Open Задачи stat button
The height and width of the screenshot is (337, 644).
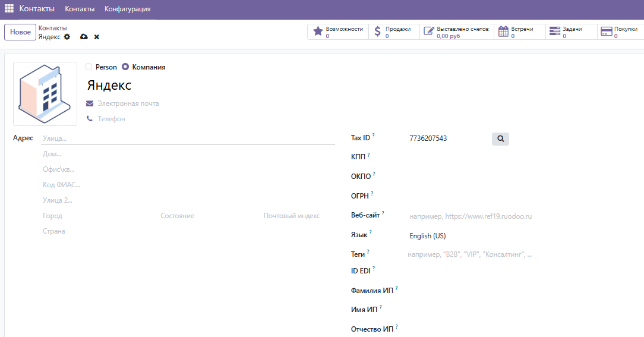572,32
